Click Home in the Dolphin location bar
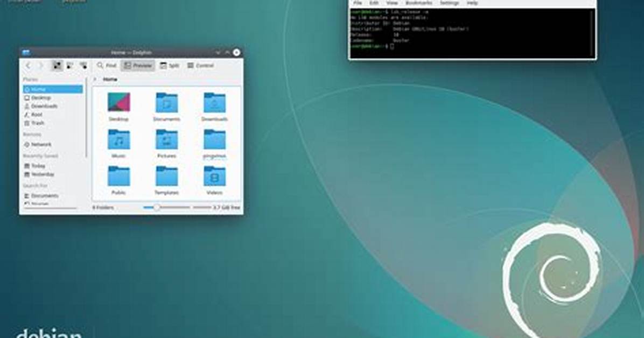644x338 pixels. [110, 79]
